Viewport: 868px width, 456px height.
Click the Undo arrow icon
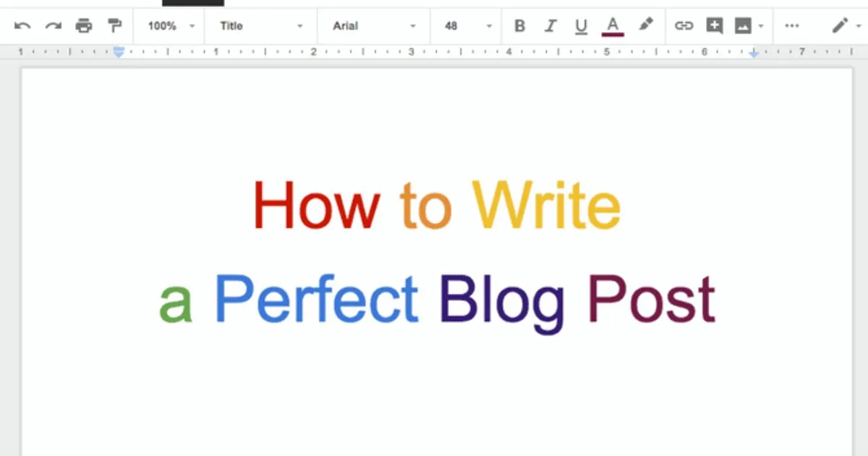click(x=22, y=26)
